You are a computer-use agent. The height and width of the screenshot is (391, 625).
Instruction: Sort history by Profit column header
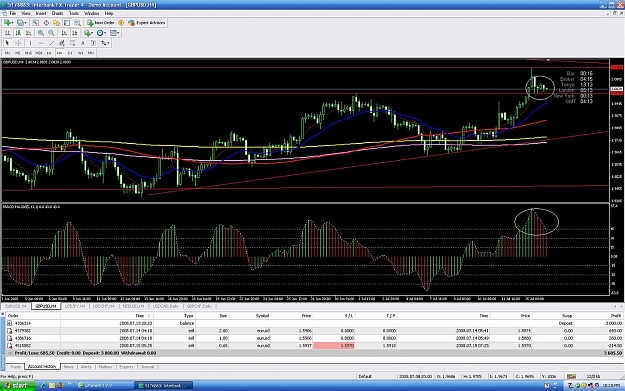click(599, 316)
